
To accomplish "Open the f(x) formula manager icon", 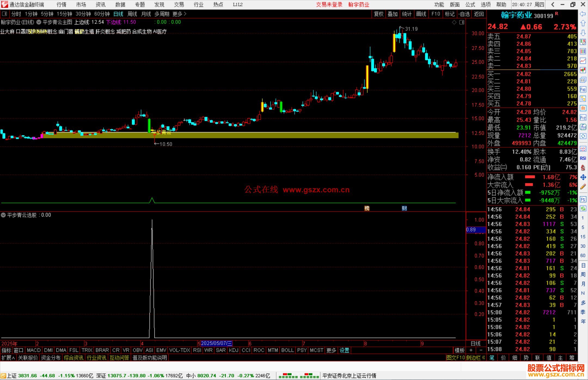I will pyautogui.click(x=583, y=127).
